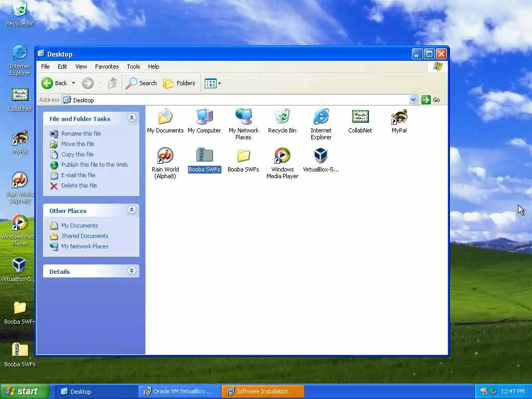Click the Up folder toolbar button
532x399 pixels.
(x=113, y=83)
